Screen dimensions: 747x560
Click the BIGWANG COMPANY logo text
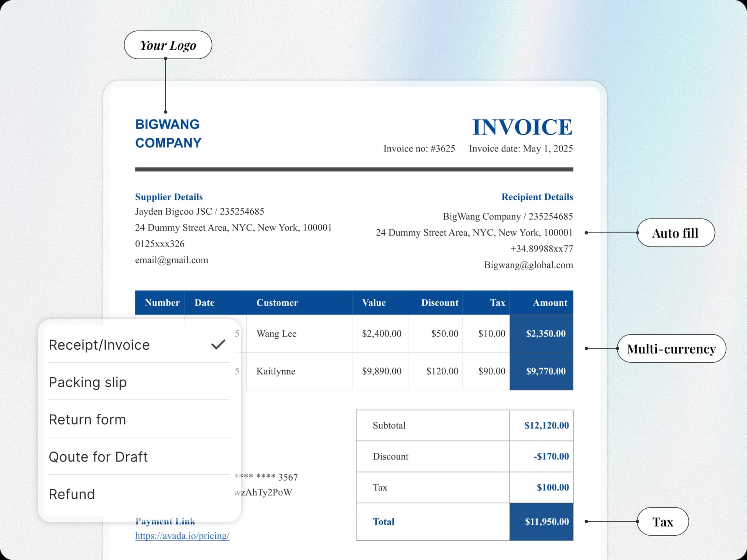[168, 133]
